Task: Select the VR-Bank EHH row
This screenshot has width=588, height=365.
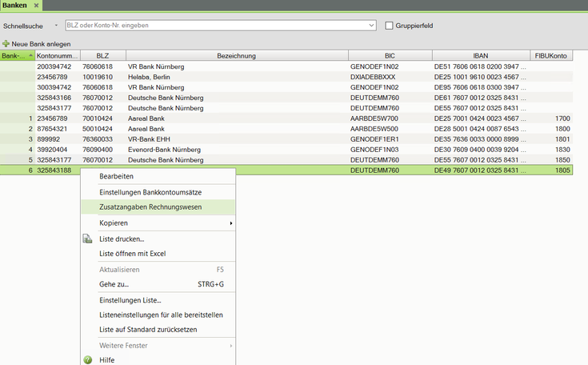Action: pyautogui.click(x=286, y=139)
